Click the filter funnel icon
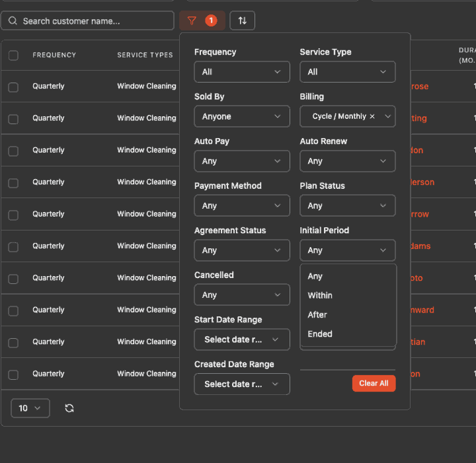The width and height of the screenshot is (476, 463). click(x=192, y=20)
